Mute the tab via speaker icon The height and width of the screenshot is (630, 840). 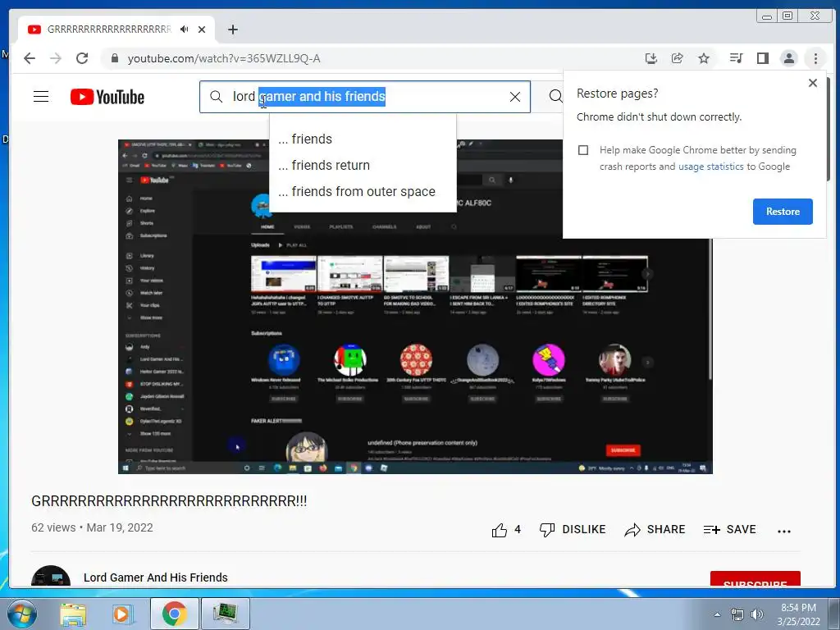tap(185, 30)
